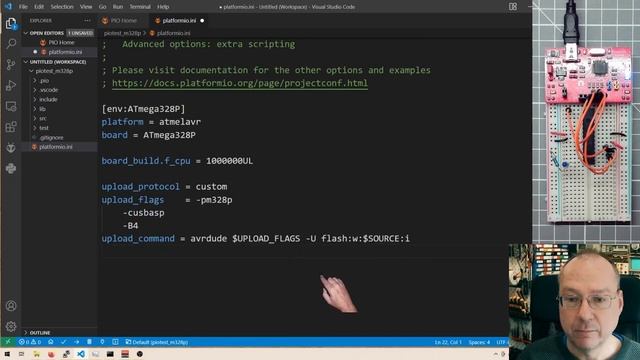Screen dimensions: 640x360
Task: Click the Default (piotest_m328p) environment switcher
Action: 157,342
